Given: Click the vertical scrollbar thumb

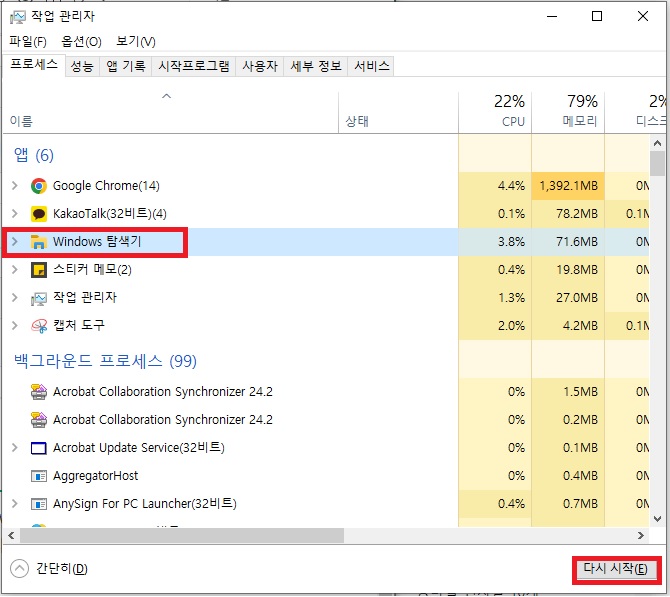Looking at the screenshot, I should pos(657,164).
